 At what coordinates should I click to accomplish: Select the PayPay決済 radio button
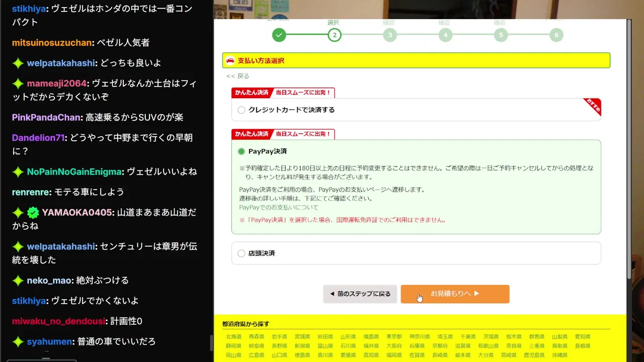click(x=242, y=151)
